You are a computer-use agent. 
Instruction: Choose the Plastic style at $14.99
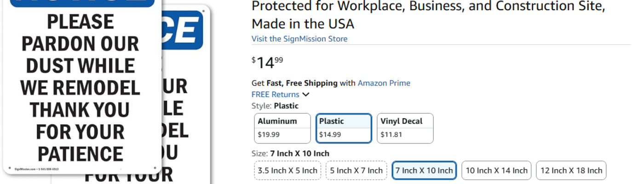[344, 128]
